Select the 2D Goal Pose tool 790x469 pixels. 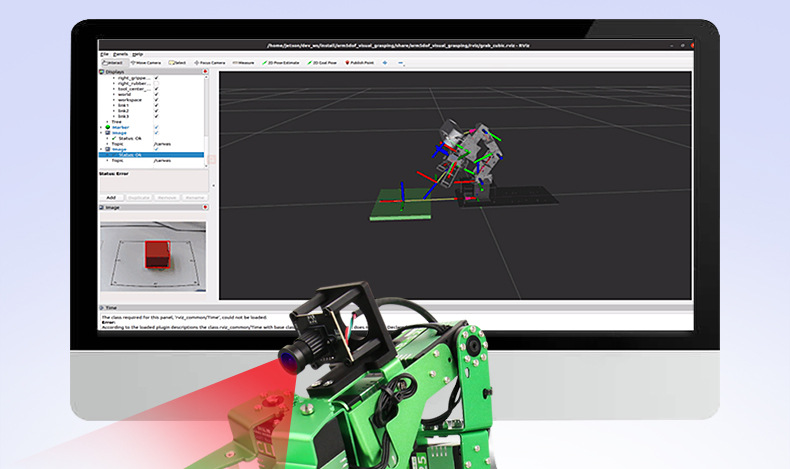pos(324,62)
